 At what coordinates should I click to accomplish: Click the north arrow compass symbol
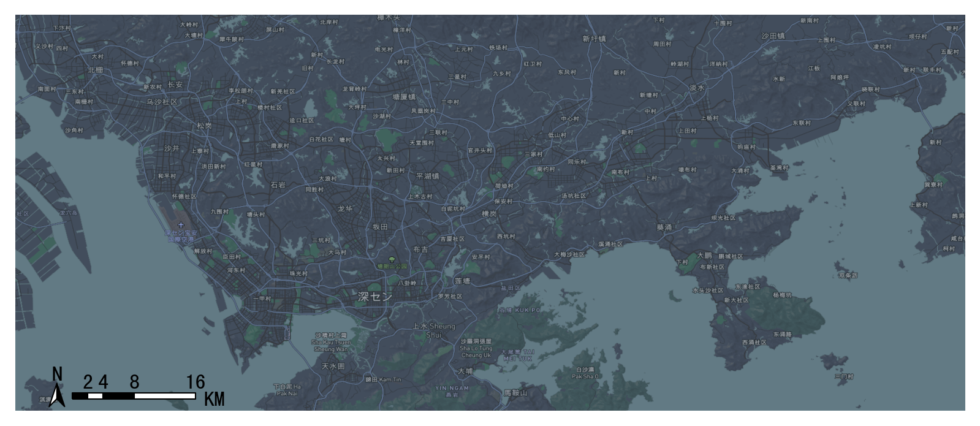[x=57, y=395]
